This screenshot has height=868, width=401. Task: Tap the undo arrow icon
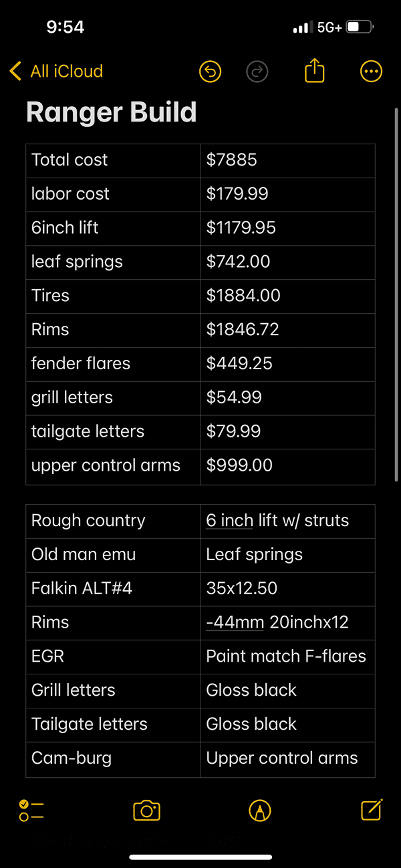210,71
